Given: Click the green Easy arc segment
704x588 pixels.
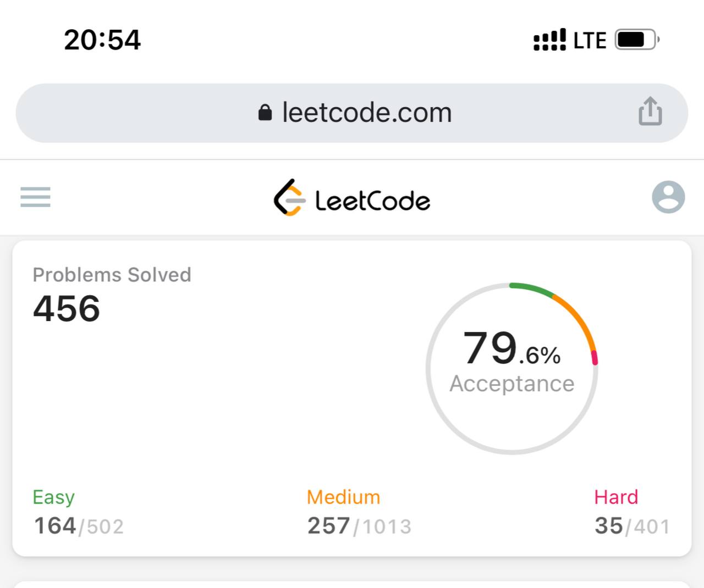Looking at the screenshot, I should (531, 289).
